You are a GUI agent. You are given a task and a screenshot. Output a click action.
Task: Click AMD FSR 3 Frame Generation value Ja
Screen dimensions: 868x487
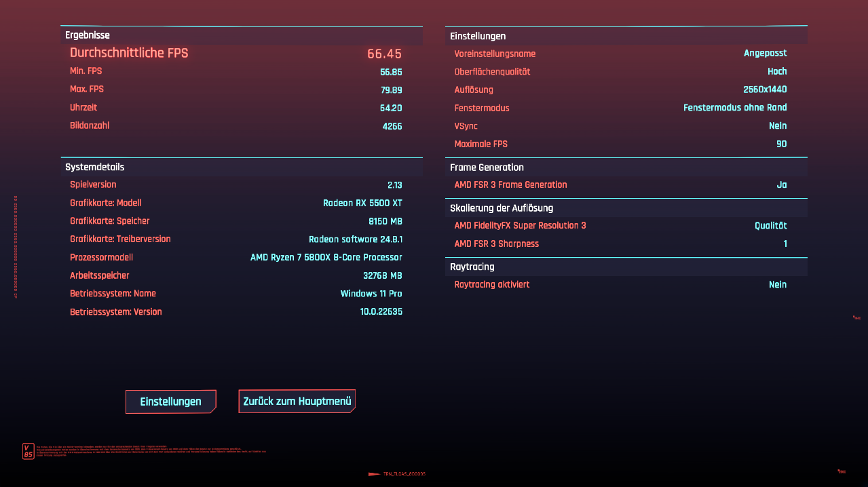click(782, 184)
